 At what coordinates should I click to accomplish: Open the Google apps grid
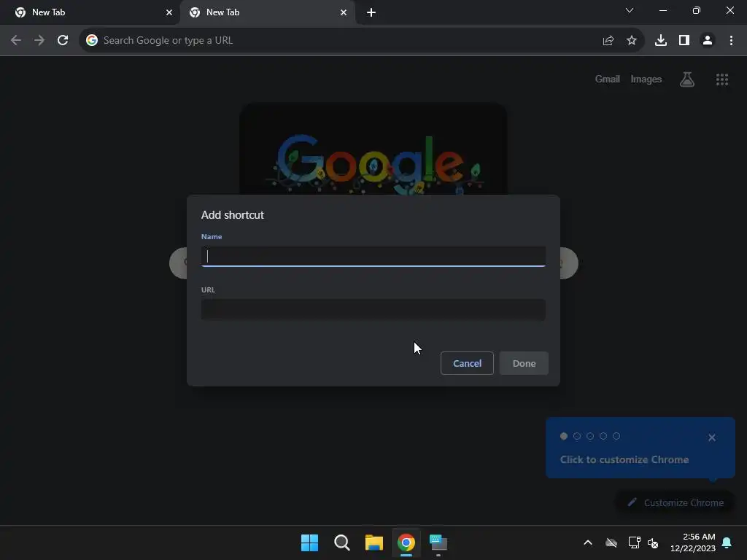(x=722, y=79)
